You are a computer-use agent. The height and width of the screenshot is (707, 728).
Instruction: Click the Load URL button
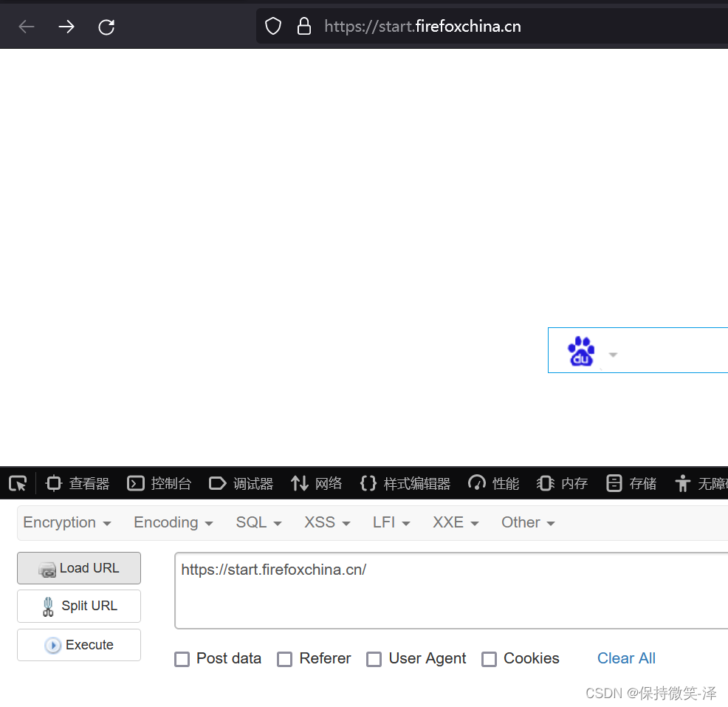coord(79,568)
